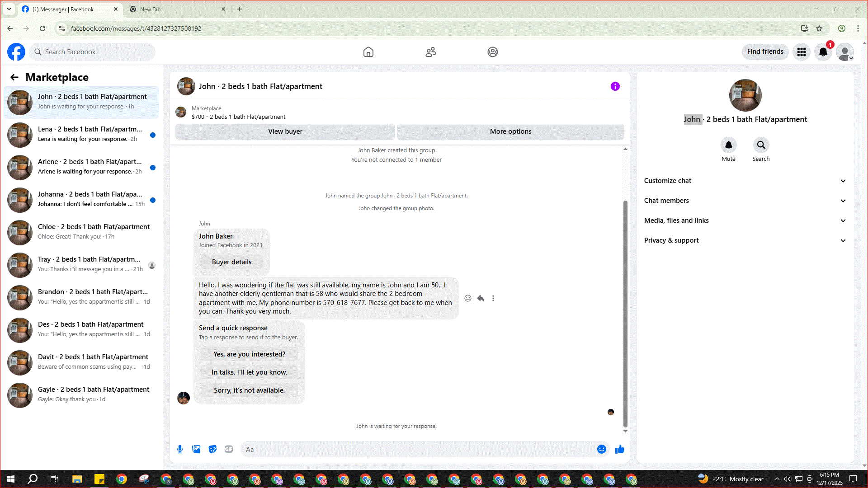The height and width of the screenshot is (488, 868).
Task: Send a thumbs-up like
Action: (x=619, y=449)
